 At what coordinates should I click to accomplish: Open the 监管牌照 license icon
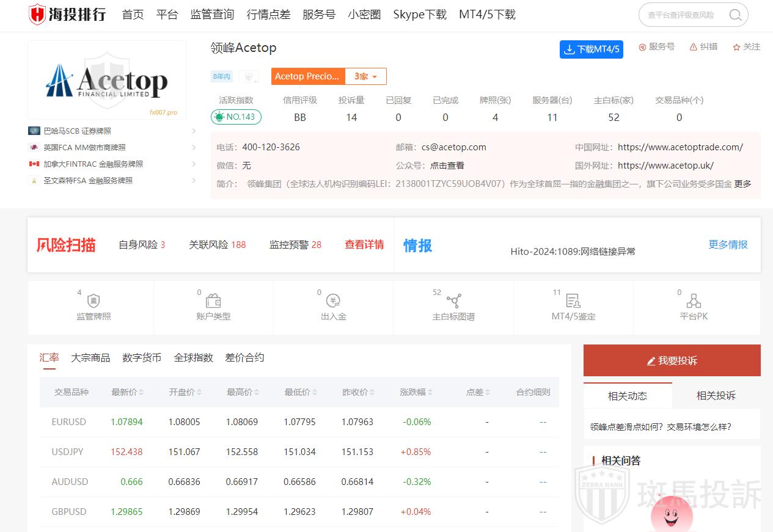click(x=93, y=301)
